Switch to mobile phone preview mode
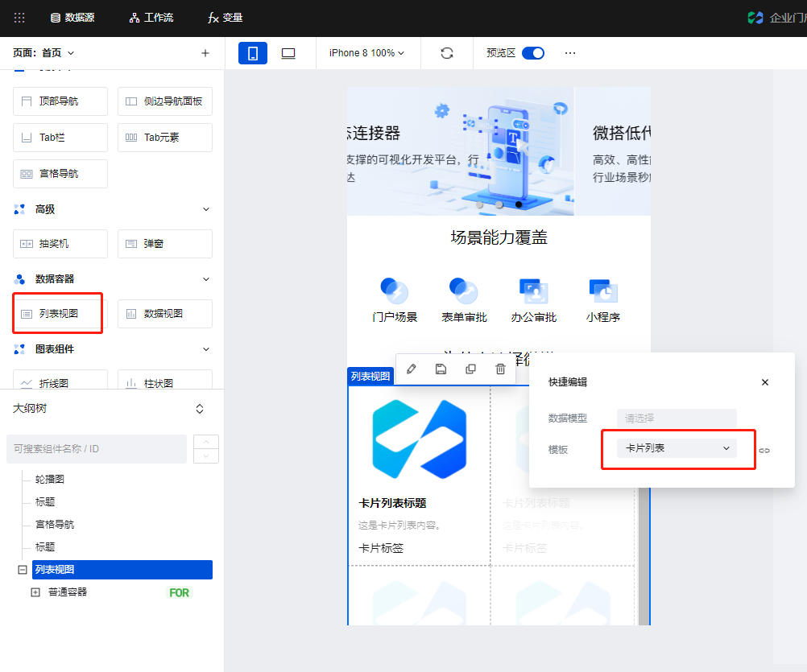The image size is (807, 672). point(253,53)
